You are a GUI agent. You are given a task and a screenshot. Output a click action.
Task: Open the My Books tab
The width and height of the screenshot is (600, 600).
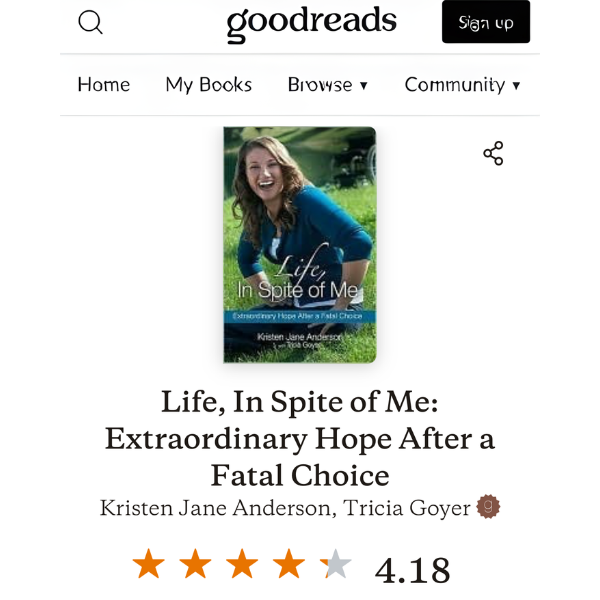point(209,85)
